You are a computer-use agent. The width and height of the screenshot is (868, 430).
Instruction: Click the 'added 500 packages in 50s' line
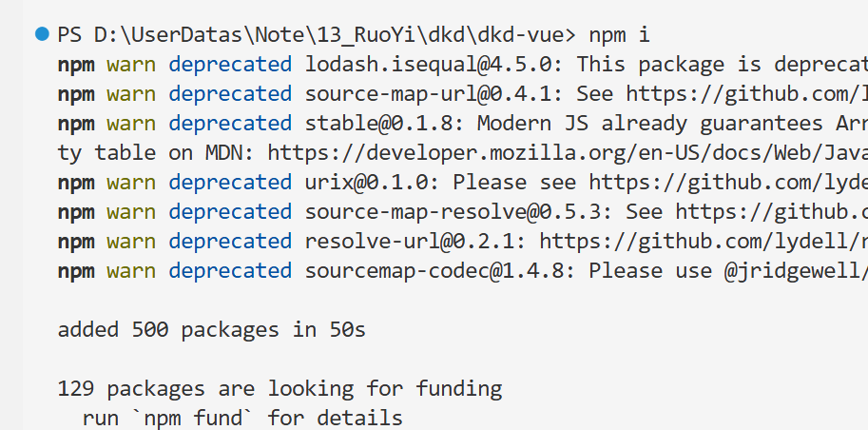[211, 330]
